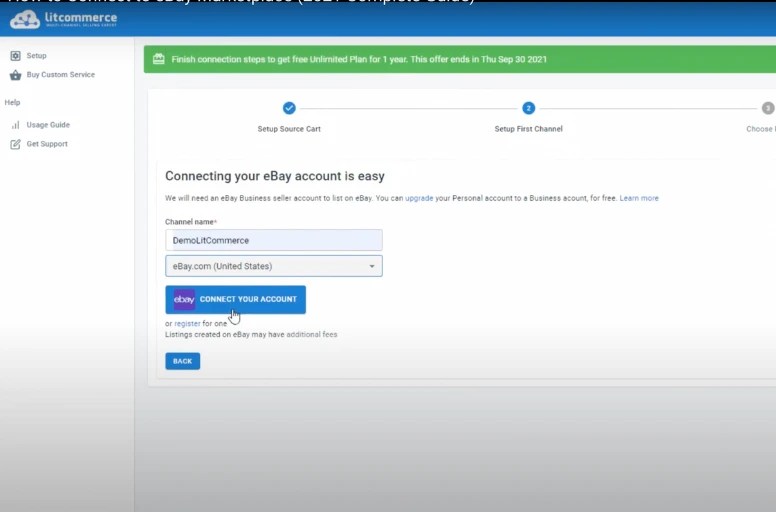Select the Setup Source Cart step label
This screenshot has height=512, width=776.
(x=289, y=129)
